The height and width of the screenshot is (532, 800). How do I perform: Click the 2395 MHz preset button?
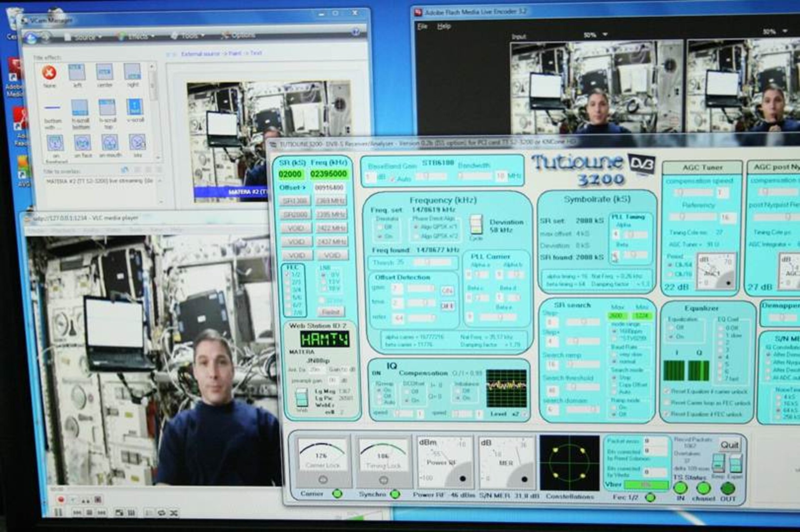pyautogui.click(x=331, y=214)
